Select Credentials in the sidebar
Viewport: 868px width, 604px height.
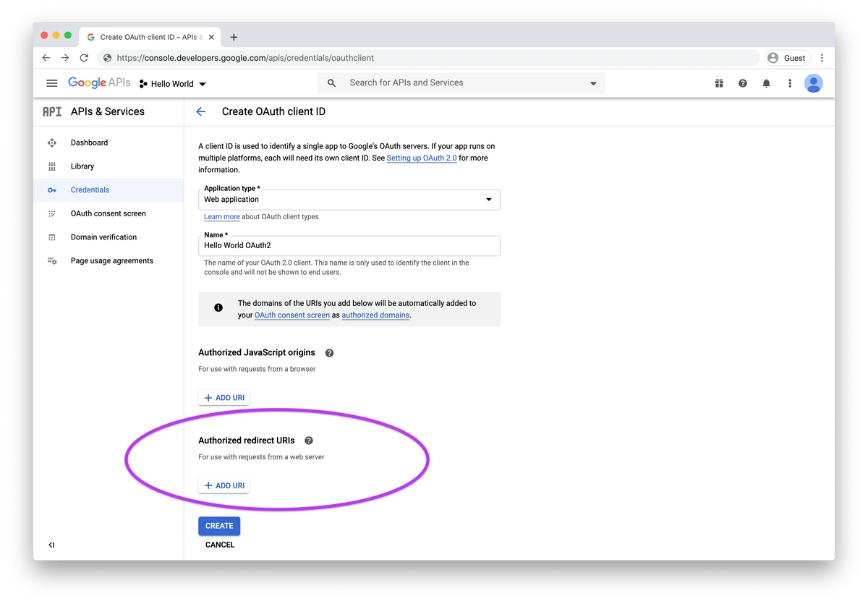tap(90, 190)
